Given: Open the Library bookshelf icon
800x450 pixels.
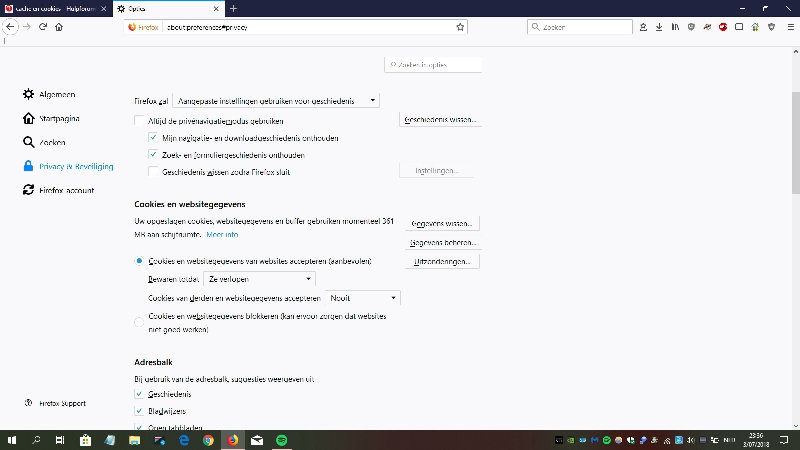Looking at the screenshot, I should click(675, 27).
